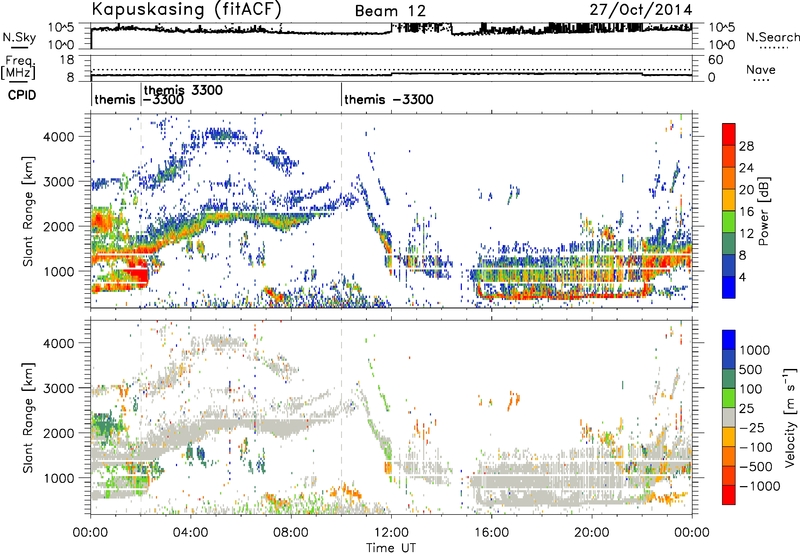The height and width of the screenshot is (554, 800).
Task: Click the Velocity [m s⁻¹] colorbar title
Action: (790, 417)
